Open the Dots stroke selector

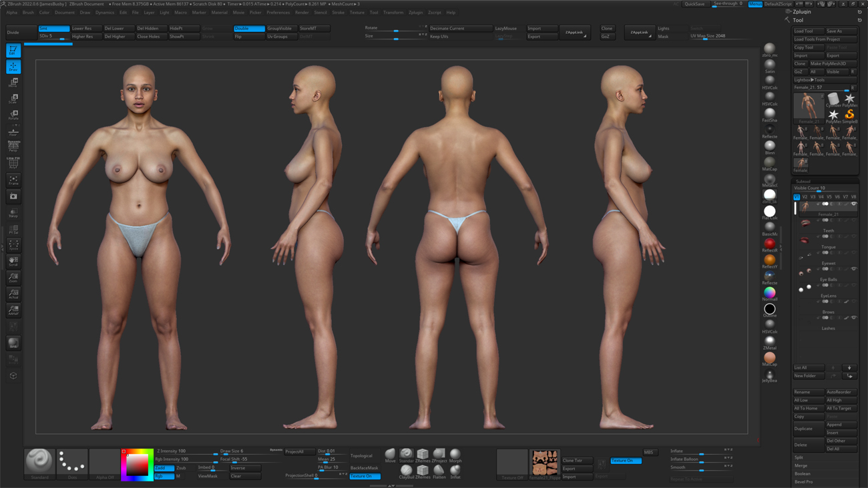click(72, 463)
